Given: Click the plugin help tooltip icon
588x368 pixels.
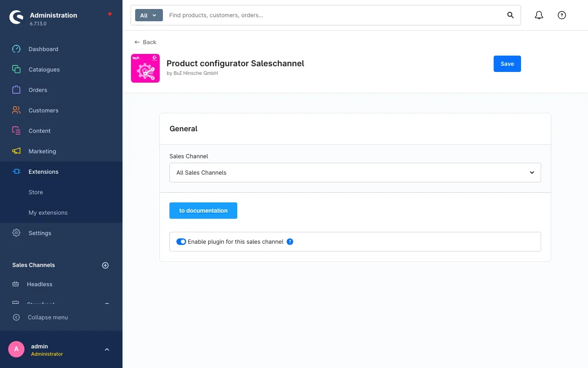Looking at the screenshot, I should (x=290, y=242).
